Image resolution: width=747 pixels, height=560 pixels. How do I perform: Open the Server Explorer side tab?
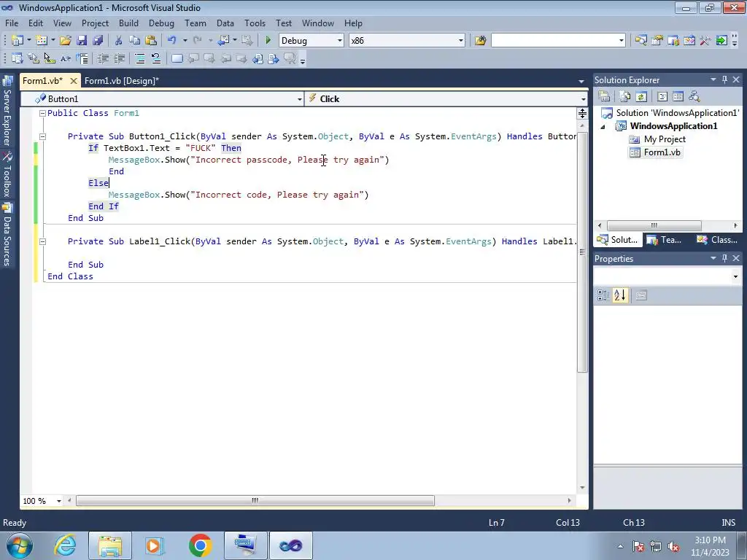pyautogui.click(x=7, y=112)
